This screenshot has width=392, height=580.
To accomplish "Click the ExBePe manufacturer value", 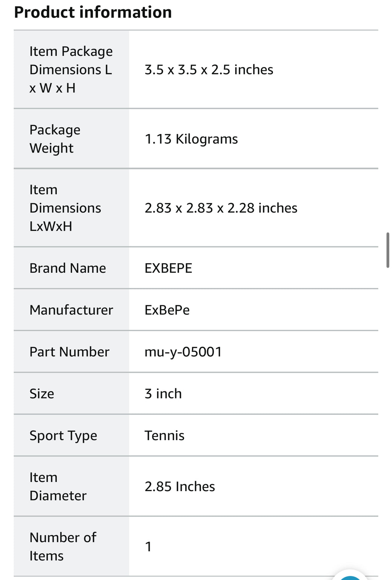I will tap(167, 310).
